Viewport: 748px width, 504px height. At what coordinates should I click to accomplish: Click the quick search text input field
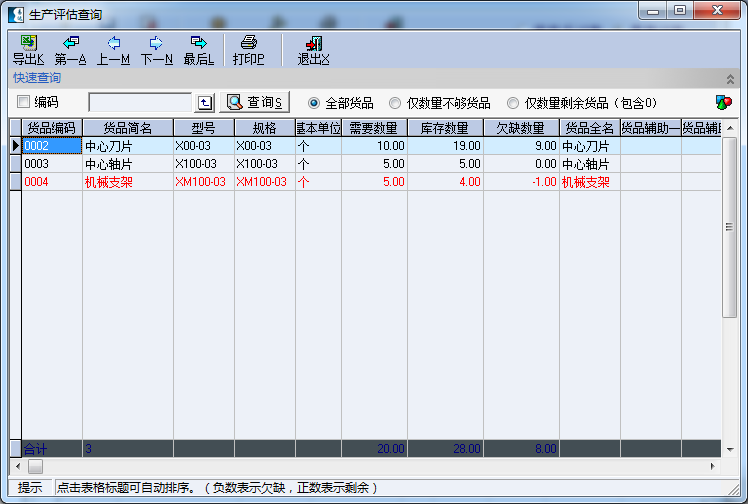(x=139, y=103)
